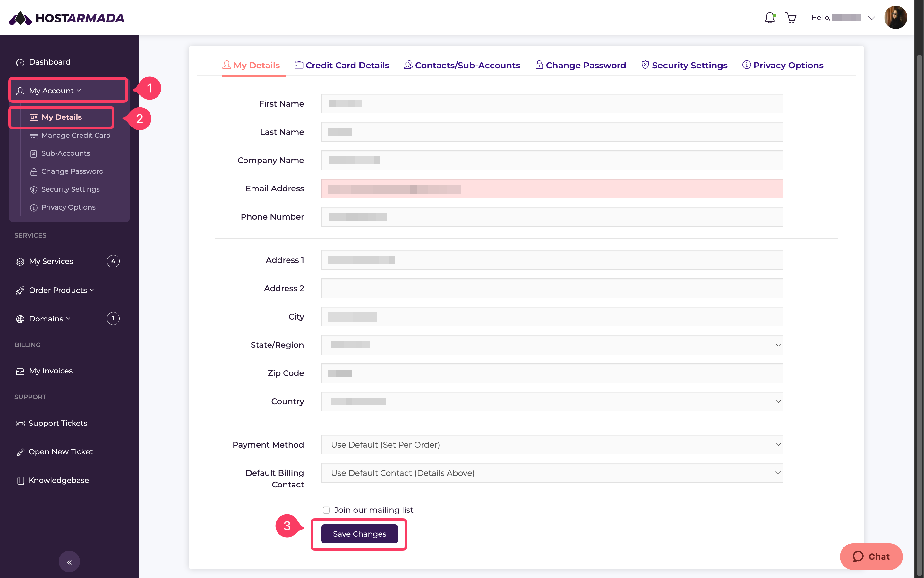Open the State/Region dropdown
This screenshot has width=924, height=578.
[552, 345]
